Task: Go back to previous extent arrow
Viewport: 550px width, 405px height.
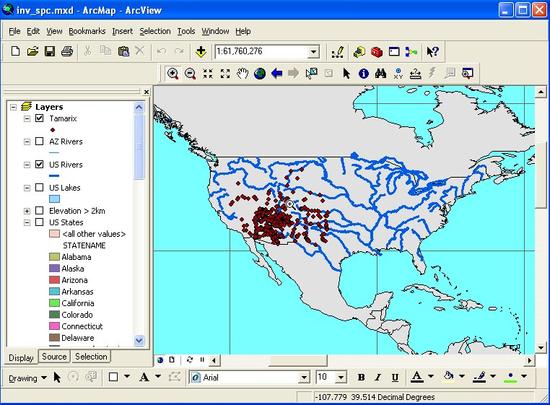Action: (x=277, y=73)
